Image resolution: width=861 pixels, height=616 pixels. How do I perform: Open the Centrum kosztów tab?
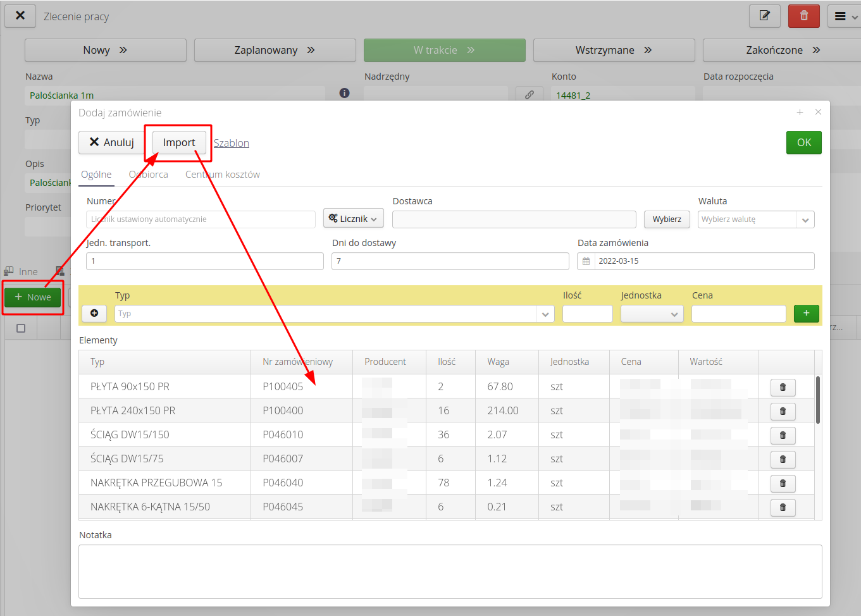click(x=222, y=174)
